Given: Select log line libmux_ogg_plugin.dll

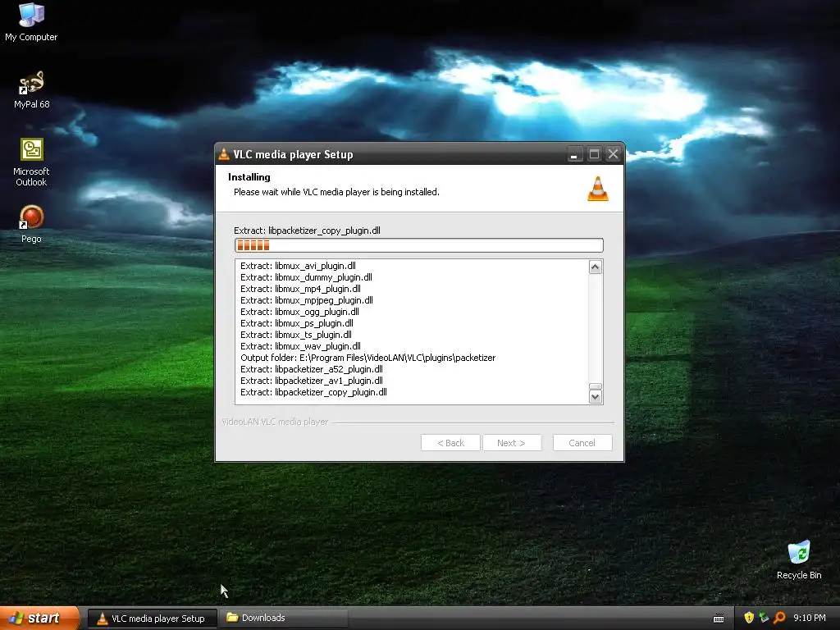Looking at the screenshot, I should [x=299, y=312].
